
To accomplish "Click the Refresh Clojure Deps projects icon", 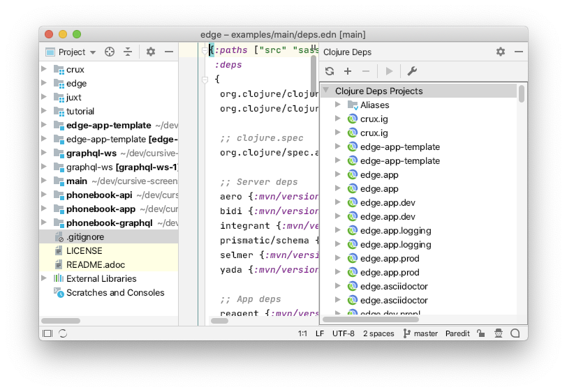I will click(330, 71).
